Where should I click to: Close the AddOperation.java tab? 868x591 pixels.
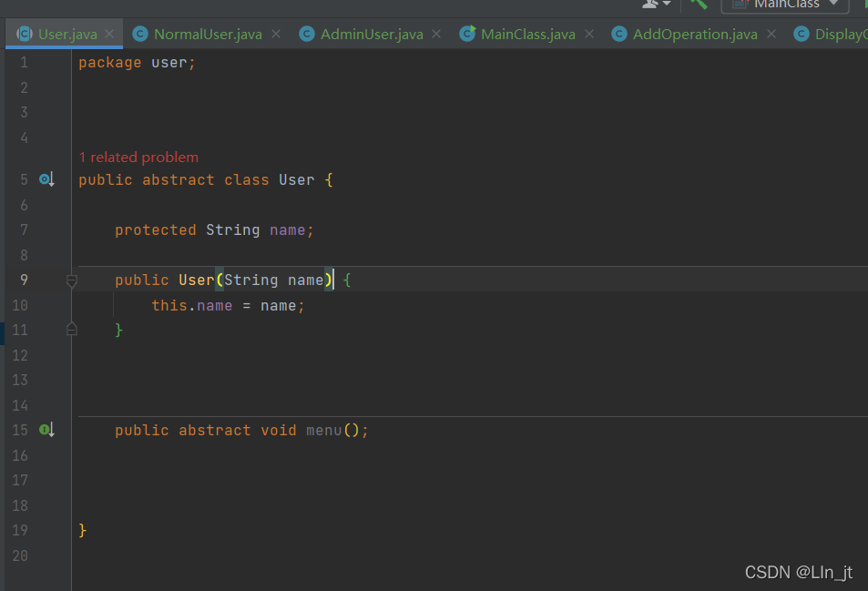click(x=771, y=35)
